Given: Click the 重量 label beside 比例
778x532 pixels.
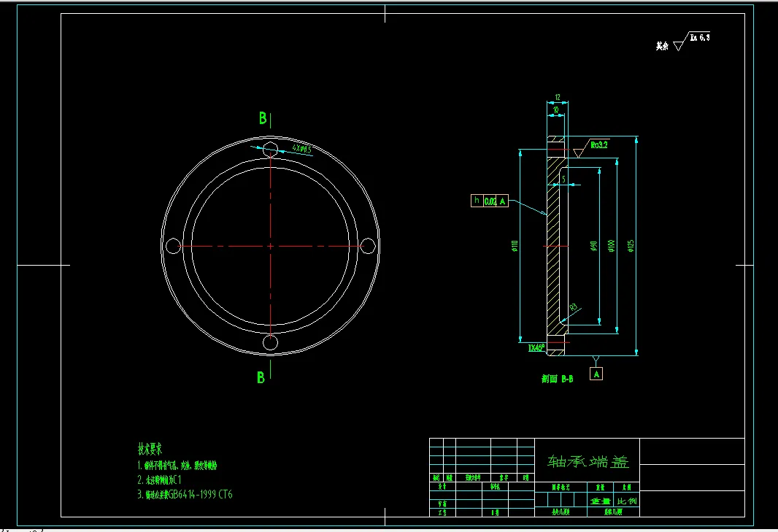Looking at the screenshot, I should pyautogui.click(x=601, y=501).
